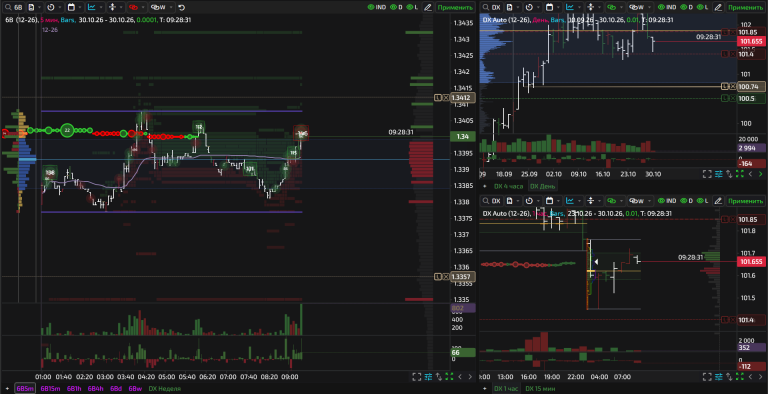This screenshot has width=768, height=394.
Task: Switch to the DX 15 мин tab
Action: tap(540, 389)
